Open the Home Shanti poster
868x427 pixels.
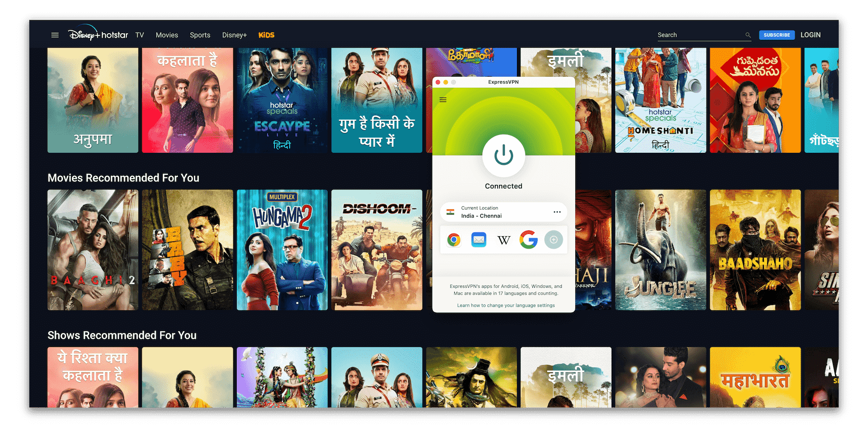click(x=661, y=100)
